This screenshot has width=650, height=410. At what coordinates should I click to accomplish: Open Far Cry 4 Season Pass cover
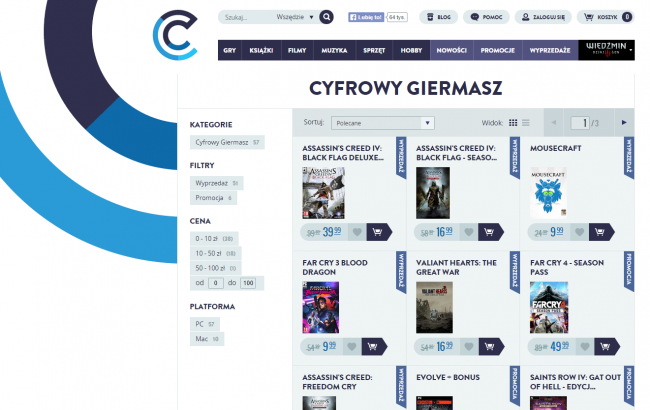549,307
